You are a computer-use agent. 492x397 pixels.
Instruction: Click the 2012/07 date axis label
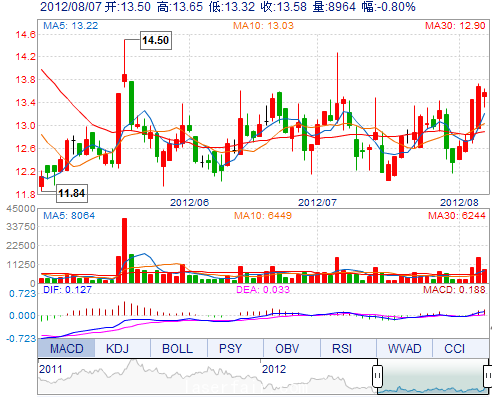tap(317, 202)
